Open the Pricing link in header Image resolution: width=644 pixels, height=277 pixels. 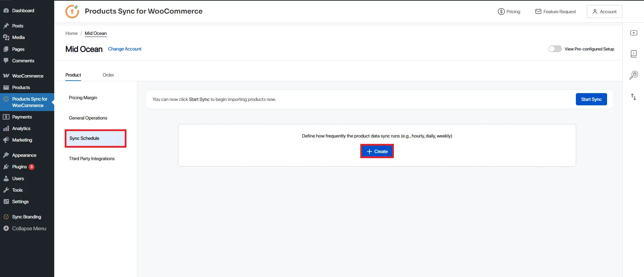pos(509,12)
